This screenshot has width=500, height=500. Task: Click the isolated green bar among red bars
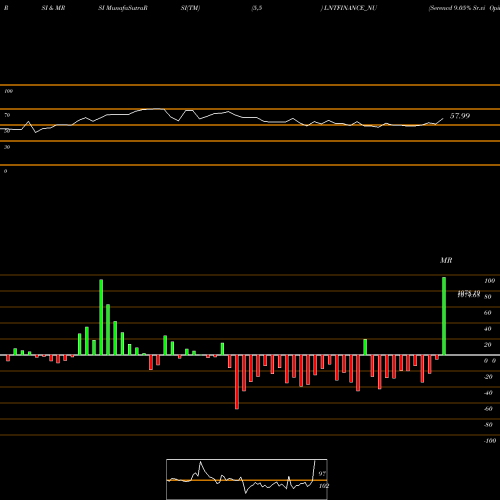pos(365,347)
